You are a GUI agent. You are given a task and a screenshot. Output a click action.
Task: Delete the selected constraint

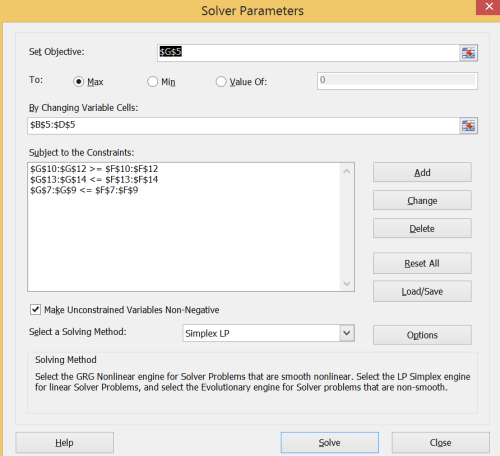[x=422, y=228]
